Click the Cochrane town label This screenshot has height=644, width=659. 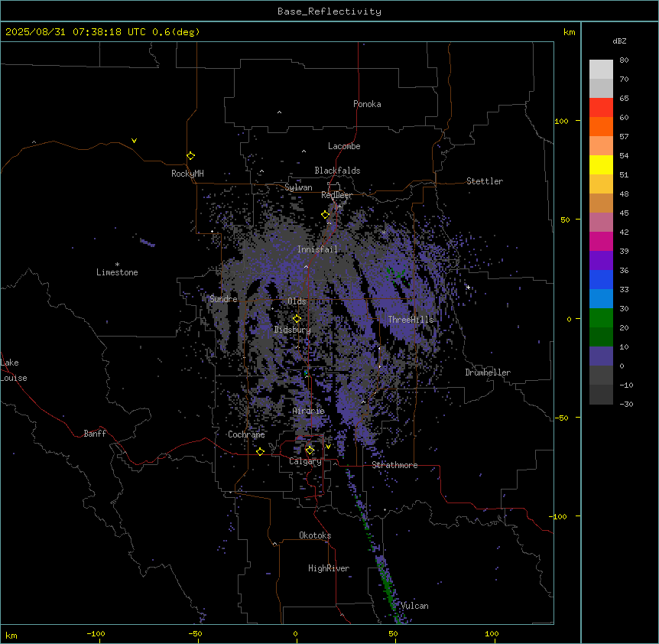pyautogui.click(x=246, y=434)
